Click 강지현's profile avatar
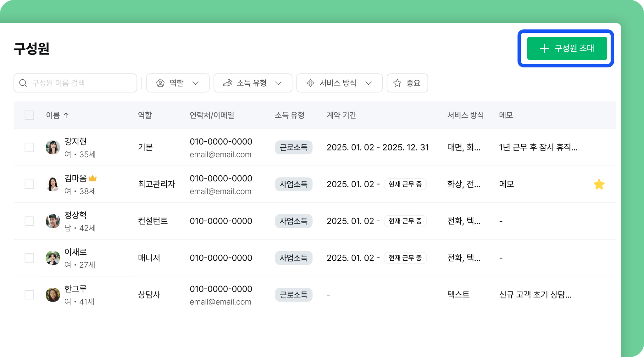 53,147
